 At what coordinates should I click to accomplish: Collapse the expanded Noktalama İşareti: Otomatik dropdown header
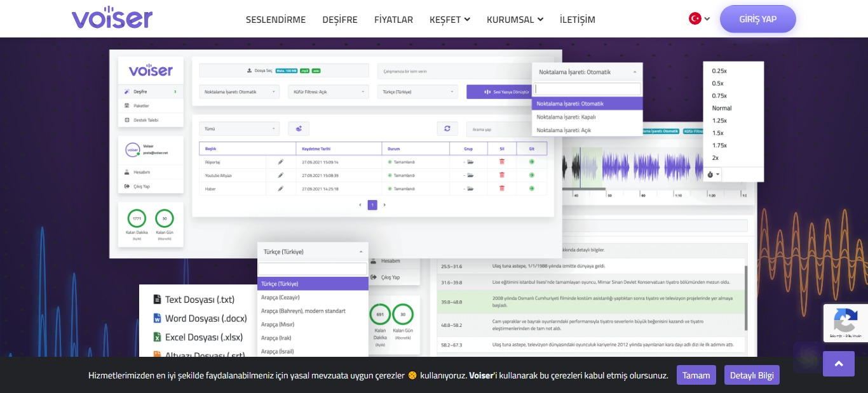click(587, 72)
